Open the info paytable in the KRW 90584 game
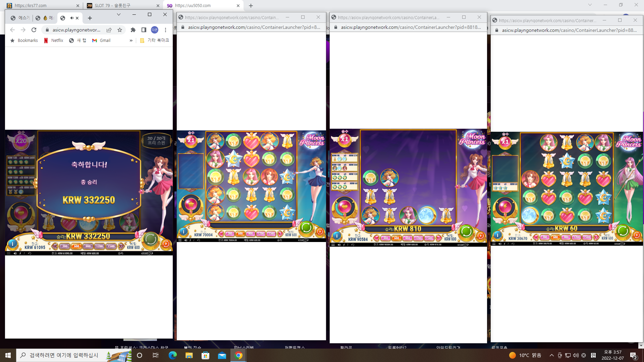 337,236
